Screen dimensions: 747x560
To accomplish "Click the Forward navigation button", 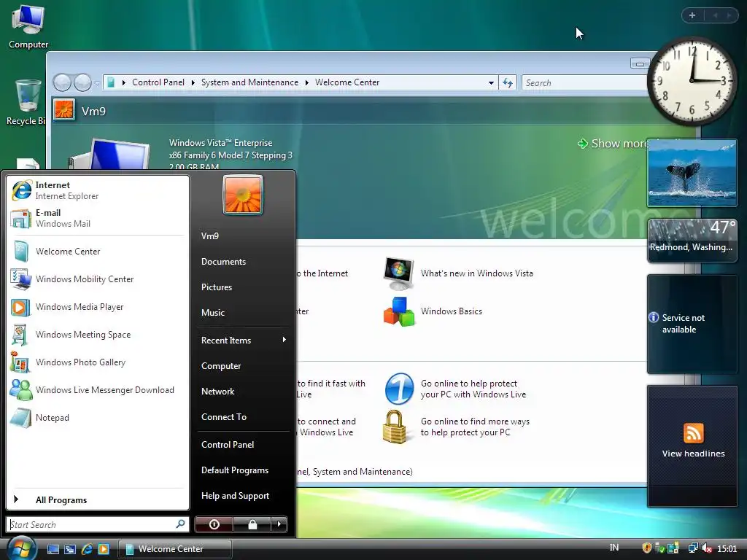I will point(82,83).
